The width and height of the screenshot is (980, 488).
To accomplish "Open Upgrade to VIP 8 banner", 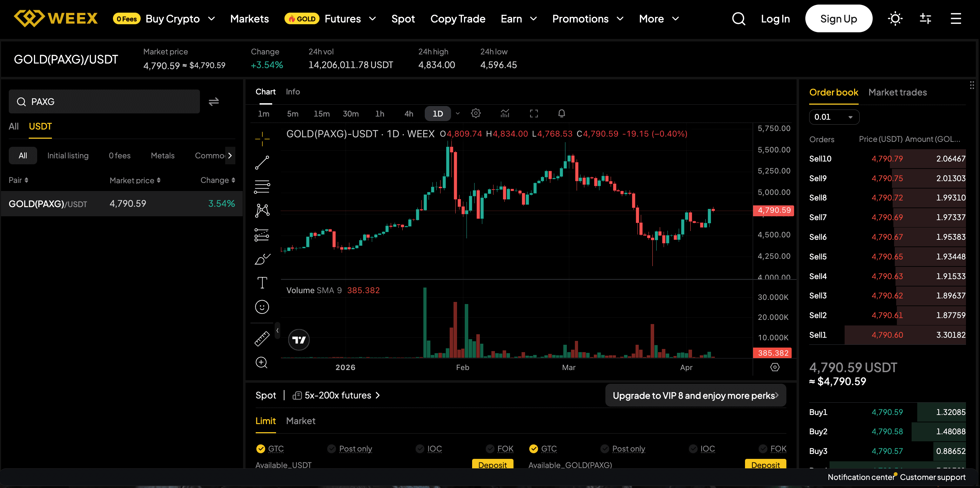I will [x=696, y=396].
